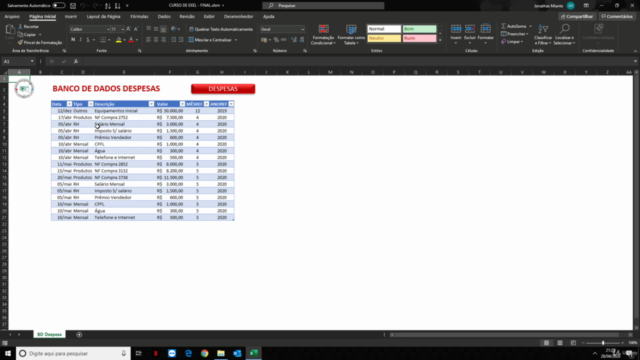Open Classificar e Filtrar menu

pyautogui.click(x=543, y=35)
